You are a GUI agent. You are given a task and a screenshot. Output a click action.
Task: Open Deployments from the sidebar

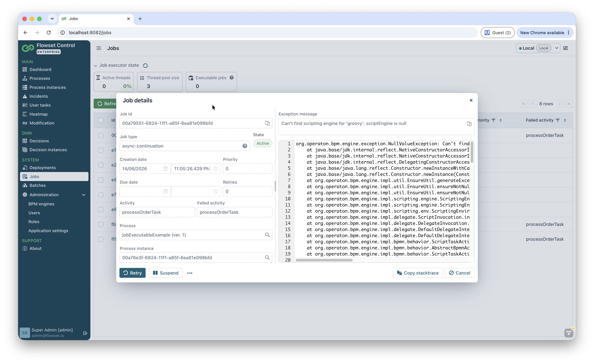[54, 167]
